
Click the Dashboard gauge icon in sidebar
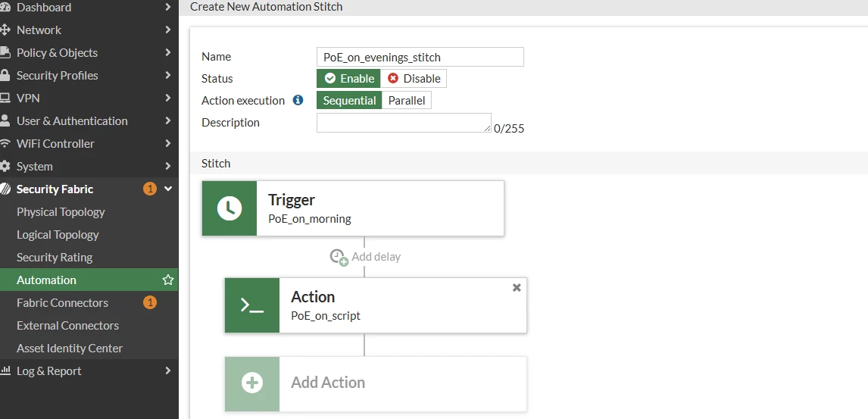tap(5, 7)
